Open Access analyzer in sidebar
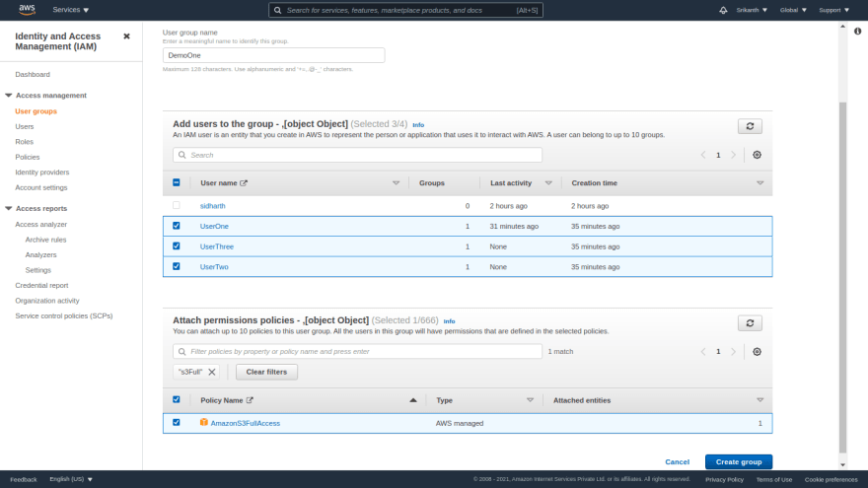Image resolution: width=868 pixels, height=488 pixels. point(41,224)
